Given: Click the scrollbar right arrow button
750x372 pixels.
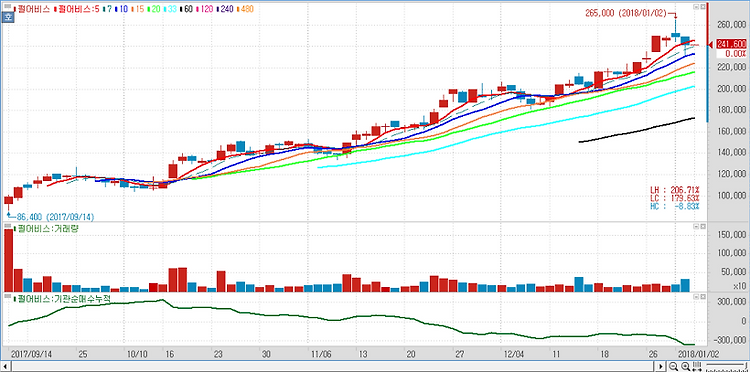Looking at the screenshot, I should [x=661, y=367].
